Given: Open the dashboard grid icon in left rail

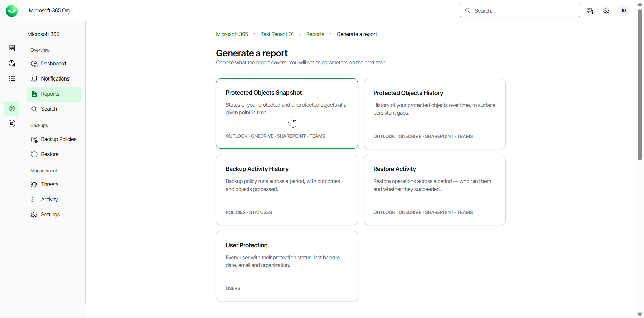Looking at the screenshot, I should tap(12, 48).
